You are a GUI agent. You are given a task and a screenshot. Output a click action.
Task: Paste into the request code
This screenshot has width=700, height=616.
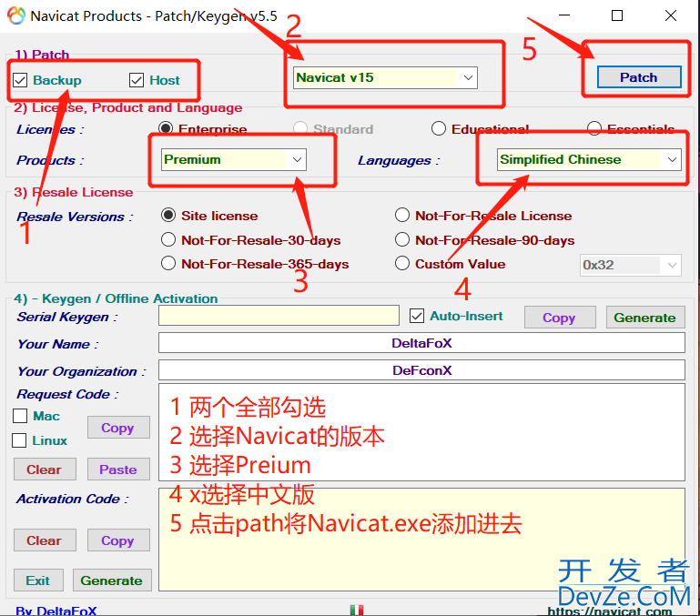pyautogui.click(x=118, y=470)
